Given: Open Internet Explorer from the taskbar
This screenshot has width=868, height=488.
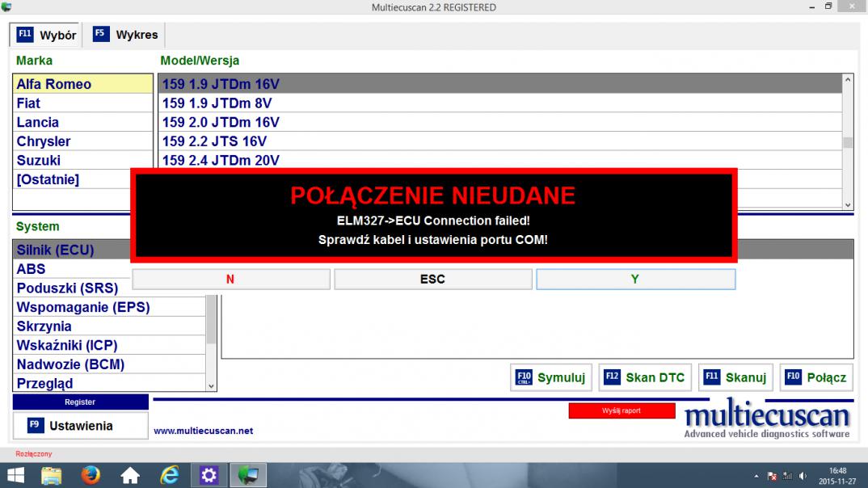Looking at the screenshot, I should tap(170, 475).
